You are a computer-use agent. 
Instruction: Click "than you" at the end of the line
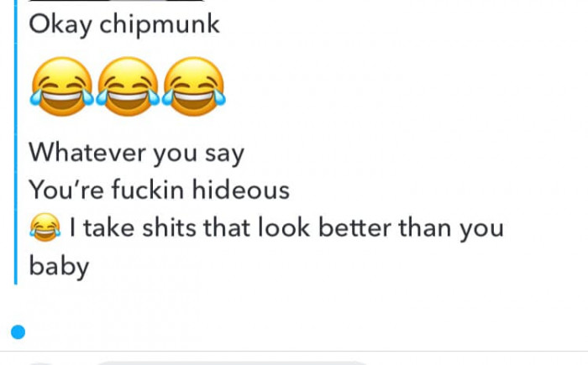point(451,228)
